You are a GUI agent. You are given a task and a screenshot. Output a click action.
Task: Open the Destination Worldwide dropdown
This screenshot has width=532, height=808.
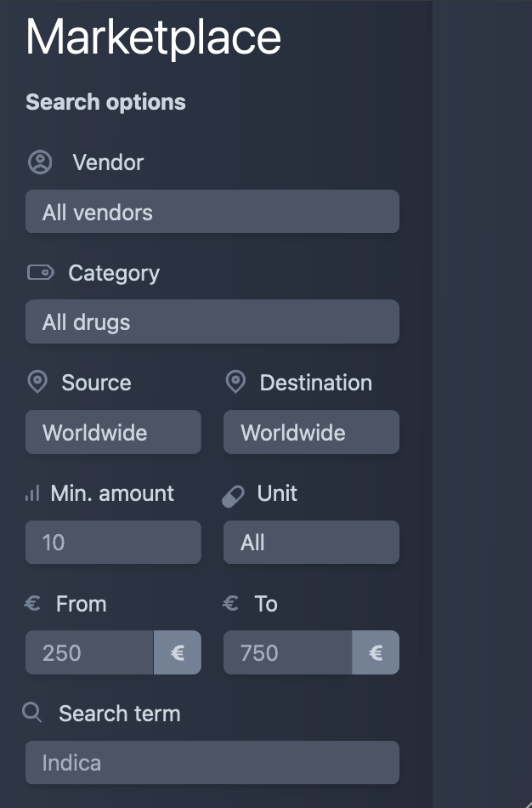311,432
